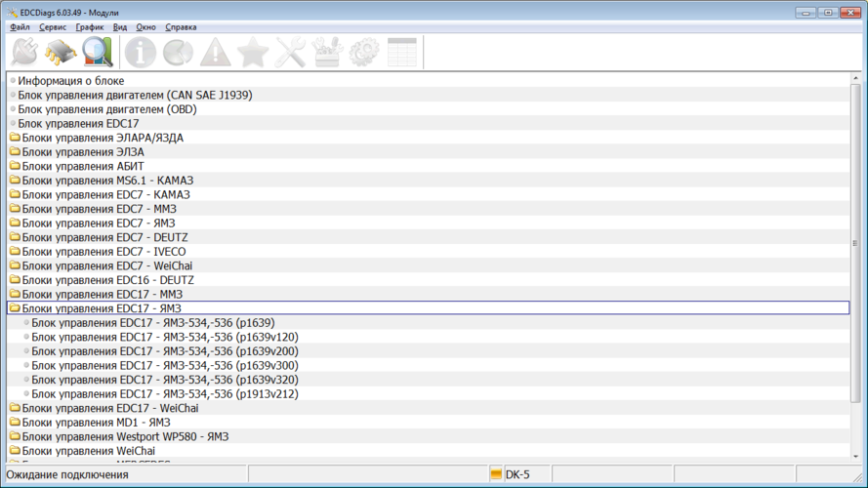Expand folder Блоки управления АБИТ
The height and width of the screenshot is (488, 868).
[428, 166]
